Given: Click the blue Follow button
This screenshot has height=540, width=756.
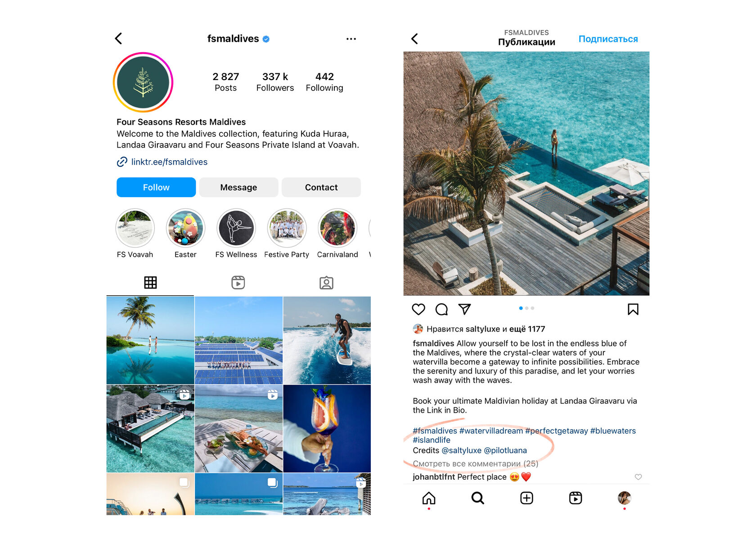Looking at the screenshot, I should click(x=156, y=187).
